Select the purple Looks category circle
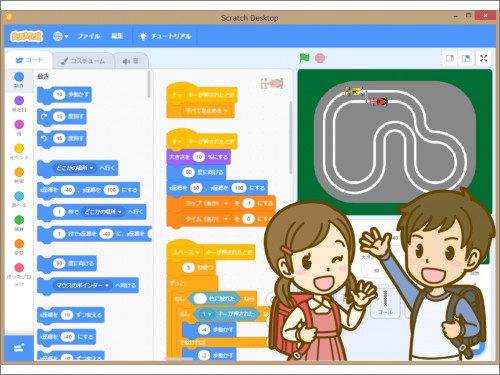This screenshot has height=375, width=500. [x=19, y=100]
